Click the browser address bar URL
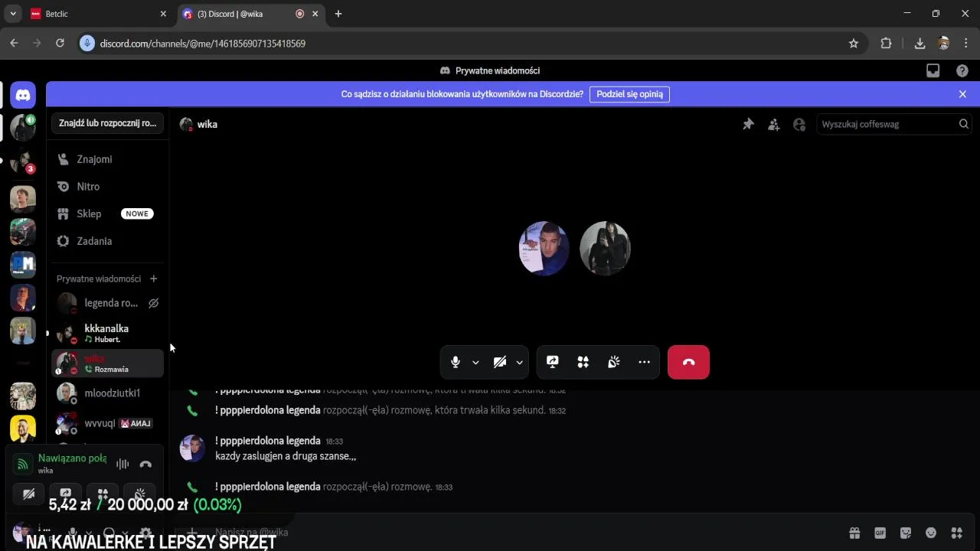Image resolution: width=980 pixels, height=551 pixels. (203, 44)
